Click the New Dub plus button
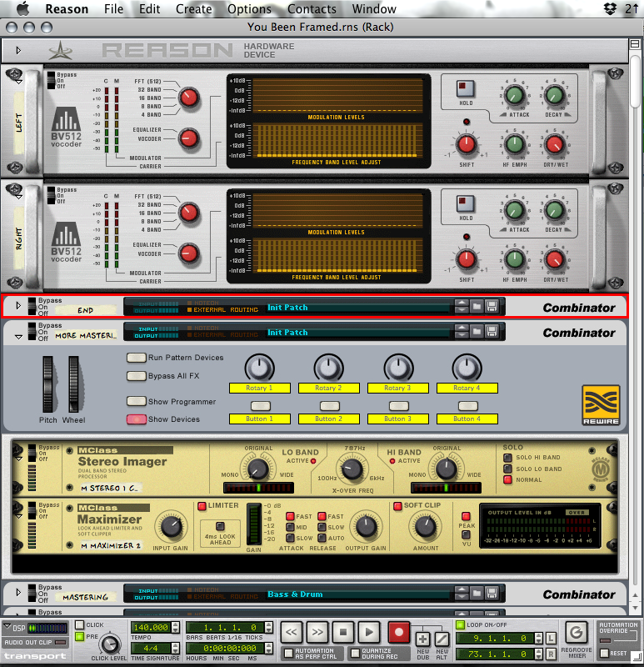Screen dimensions: 644x667 coord(422,639)
